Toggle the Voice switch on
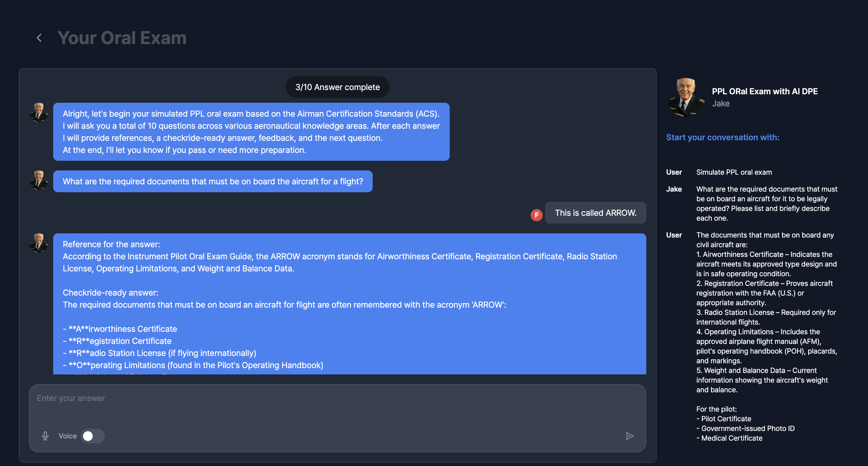This screenshot has width=868, height=466. 92,436
